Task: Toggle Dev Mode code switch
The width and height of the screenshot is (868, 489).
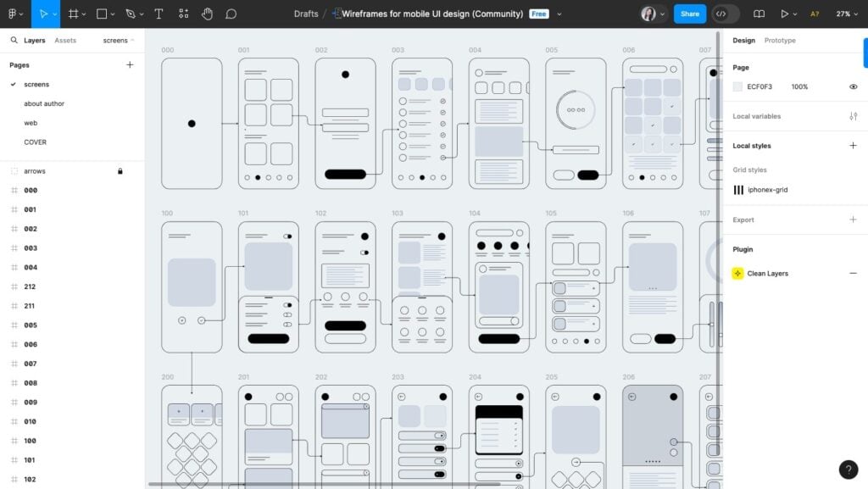Action: pos(726,14)
